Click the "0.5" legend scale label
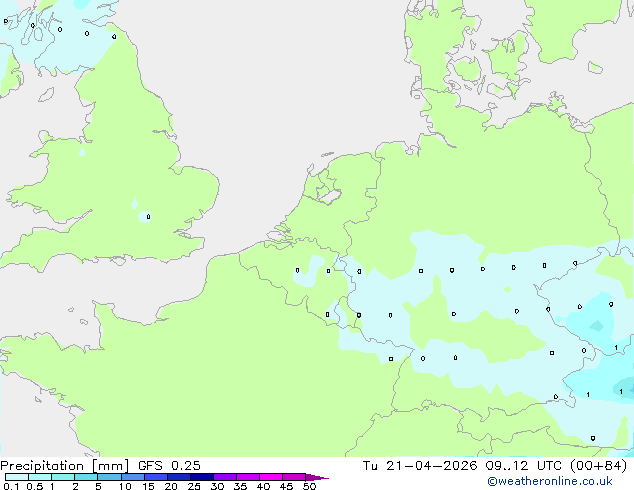Screen dimensions: 634x490 point(35,486)
